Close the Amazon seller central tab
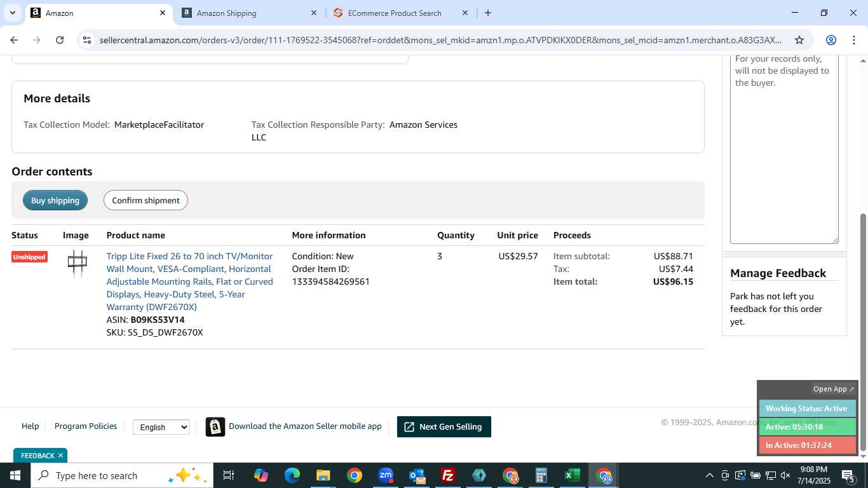The width and height of the screenshot is (868, 488). [163, 13]
